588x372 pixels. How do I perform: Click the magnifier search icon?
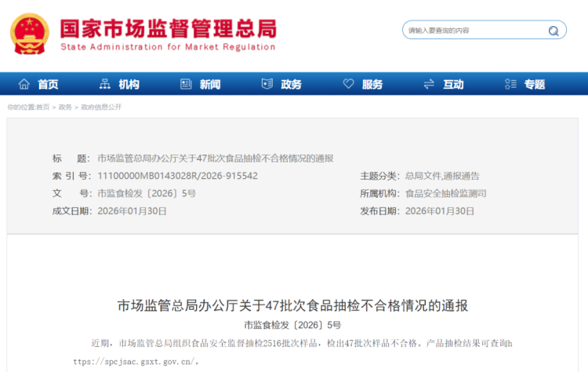click(554, 31)
